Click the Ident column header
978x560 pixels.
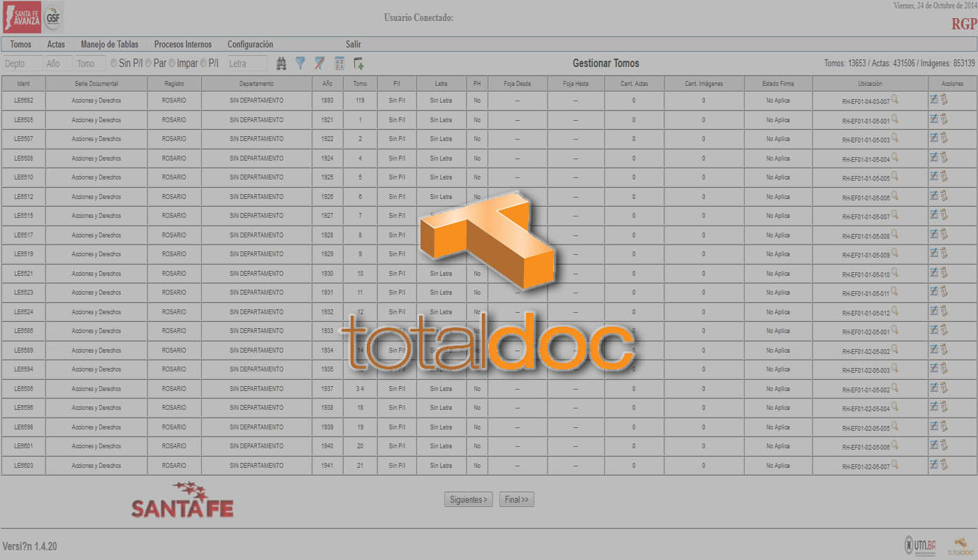24,83
